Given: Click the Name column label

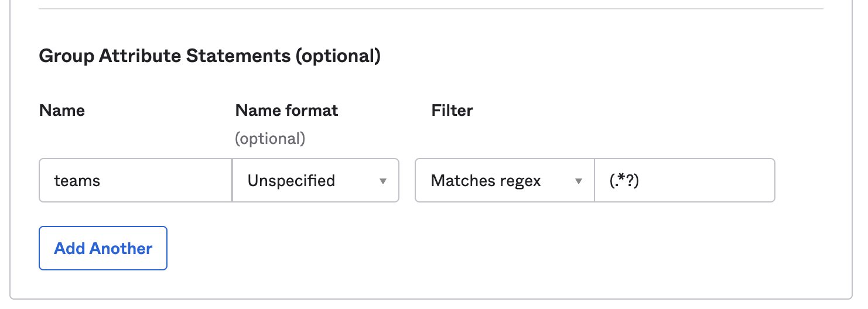Looking at the screenshot, I should (62, 111).
